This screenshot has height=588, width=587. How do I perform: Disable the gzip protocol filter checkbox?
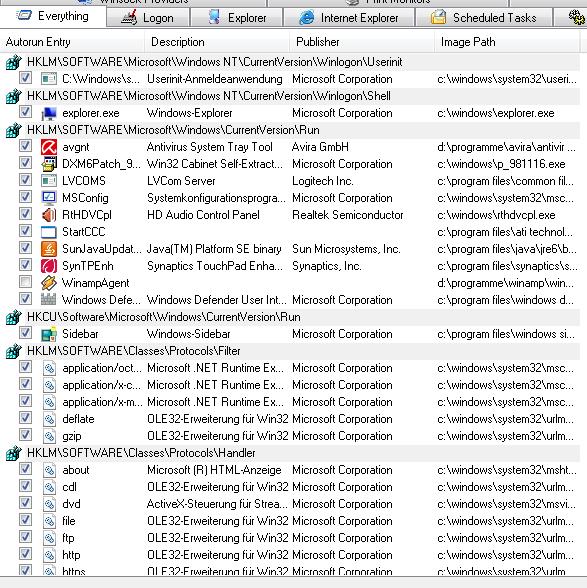(26, 435)
